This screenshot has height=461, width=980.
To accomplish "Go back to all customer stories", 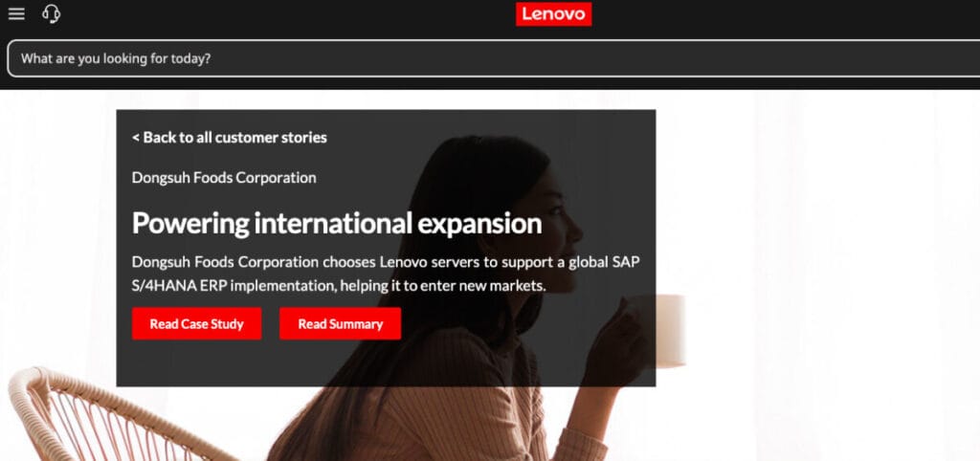I will [230, 138].
